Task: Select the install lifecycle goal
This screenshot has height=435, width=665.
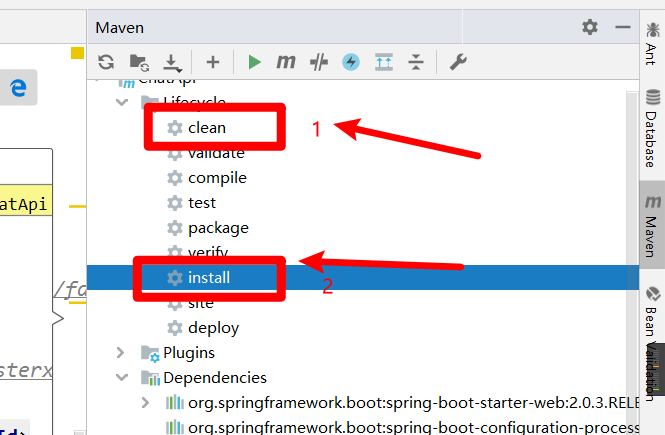Action: (363, 278)
